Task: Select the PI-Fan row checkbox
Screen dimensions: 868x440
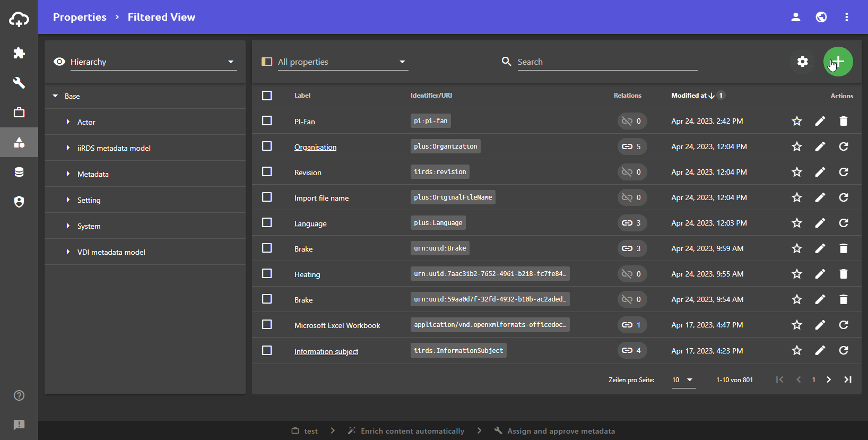Action: pyautogui.click(x=267, y=120)
